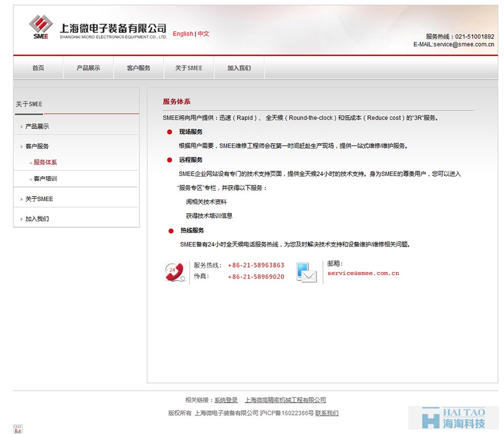Click the header E-MAIL address text

[454, 44]
